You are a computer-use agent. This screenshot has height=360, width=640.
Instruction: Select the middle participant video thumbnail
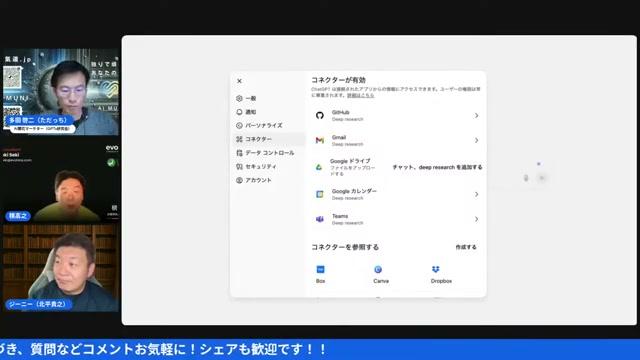tap(61, 182)
